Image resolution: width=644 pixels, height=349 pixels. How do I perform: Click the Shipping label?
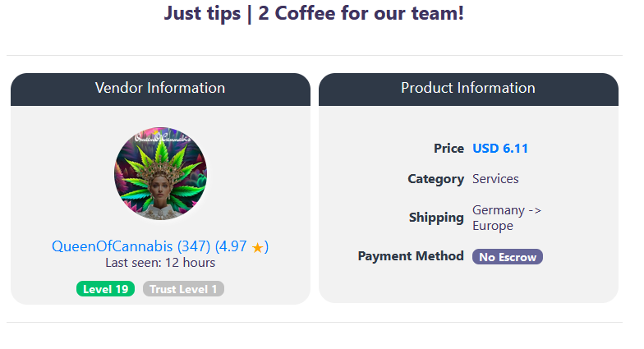[x=436, y=218]
